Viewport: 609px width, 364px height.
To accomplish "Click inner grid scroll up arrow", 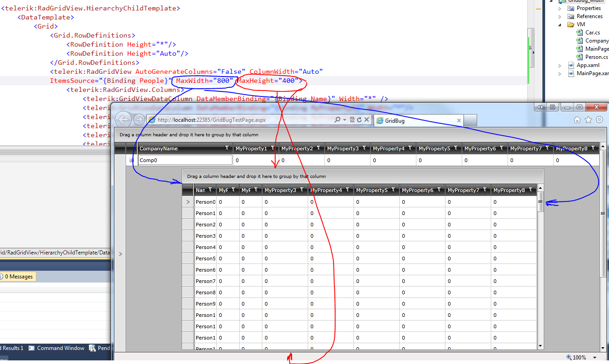I will coord(540,187).
